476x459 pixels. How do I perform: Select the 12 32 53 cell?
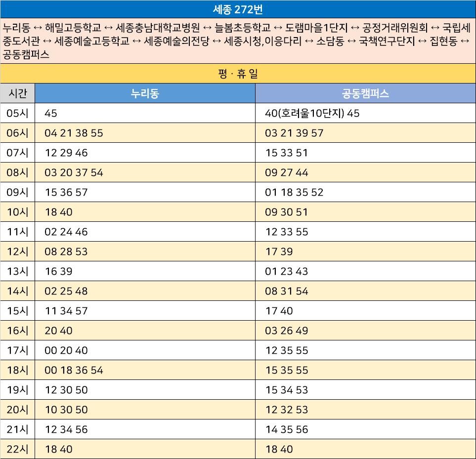(365, 410)
